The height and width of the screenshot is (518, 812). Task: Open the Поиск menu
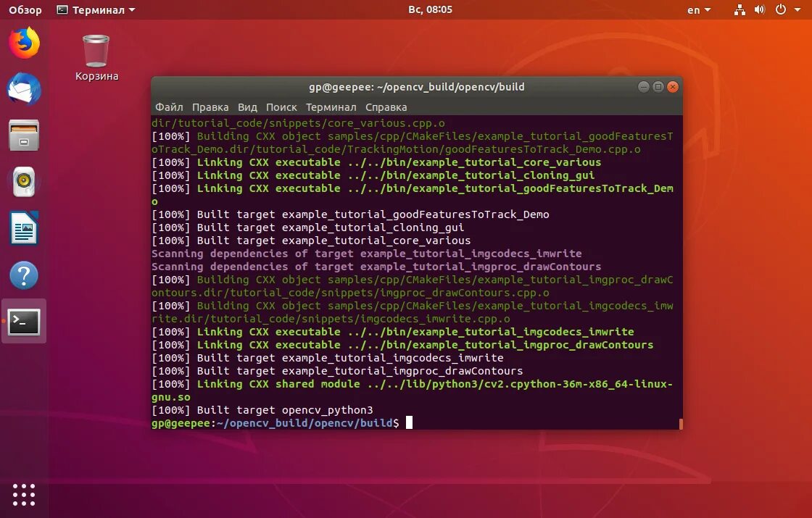click(x=281, y=107)
